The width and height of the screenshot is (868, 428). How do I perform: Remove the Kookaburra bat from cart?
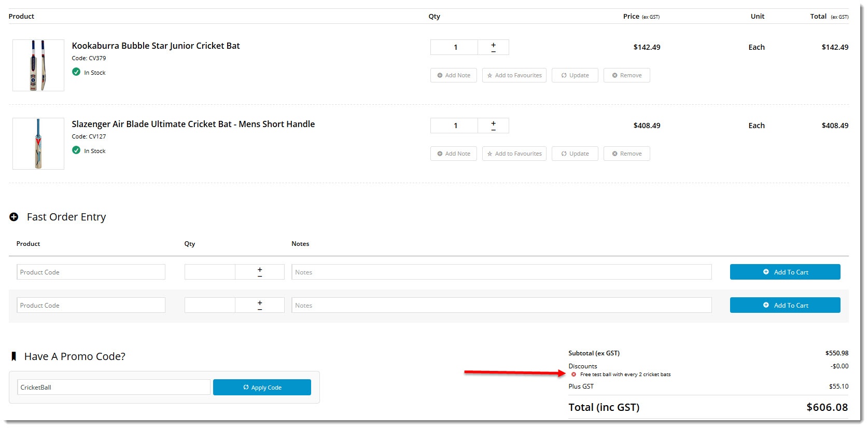tap(627, 75)
